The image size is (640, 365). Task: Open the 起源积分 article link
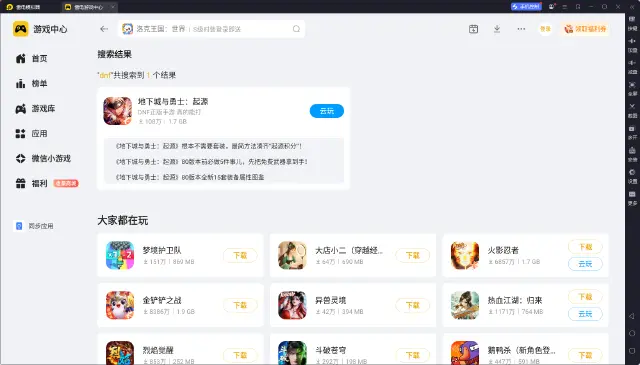[x=209, y=146]
